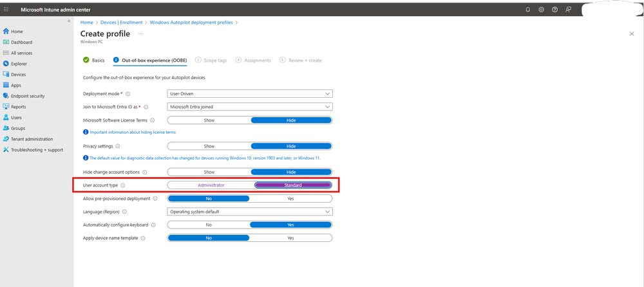Set User account type to Standard
644x287 pixels.
coord(293,185)
